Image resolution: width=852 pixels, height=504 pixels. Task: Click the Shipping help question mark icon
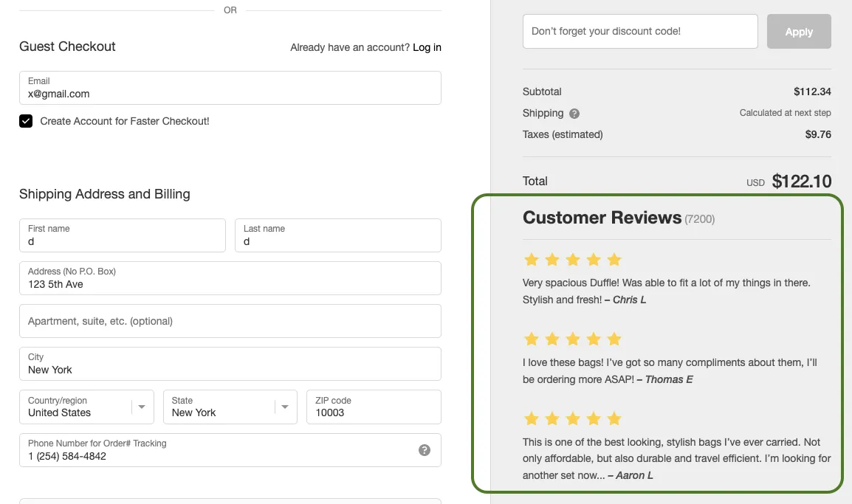574,114
